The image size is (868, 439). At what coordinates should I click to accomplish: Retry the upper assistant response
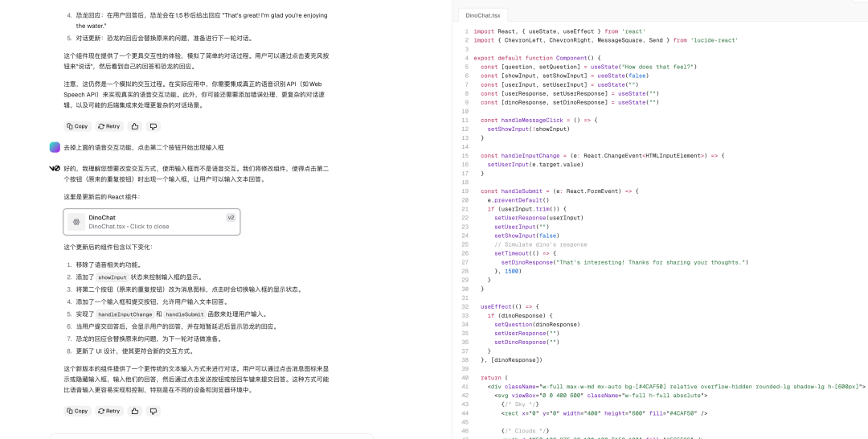point(108,126)
